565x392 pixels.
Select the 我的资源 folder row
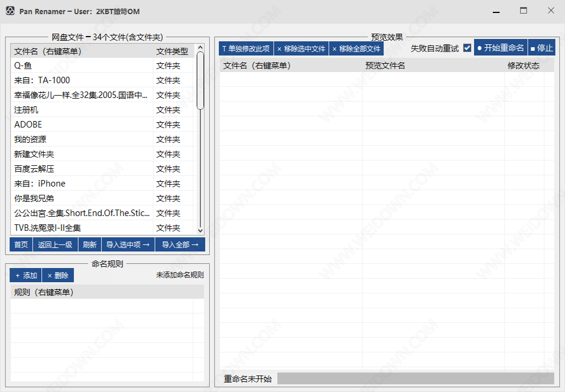pos(102,139)
